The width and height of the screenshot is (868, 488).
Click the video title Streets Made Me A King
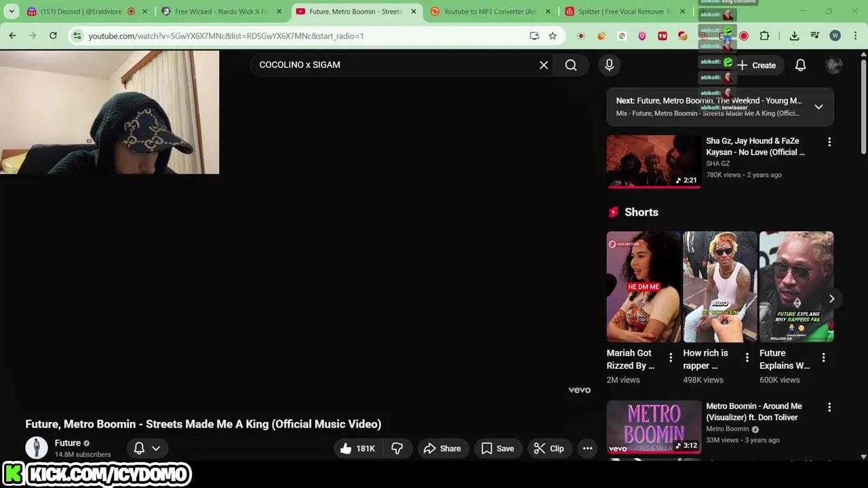point(203,424)
